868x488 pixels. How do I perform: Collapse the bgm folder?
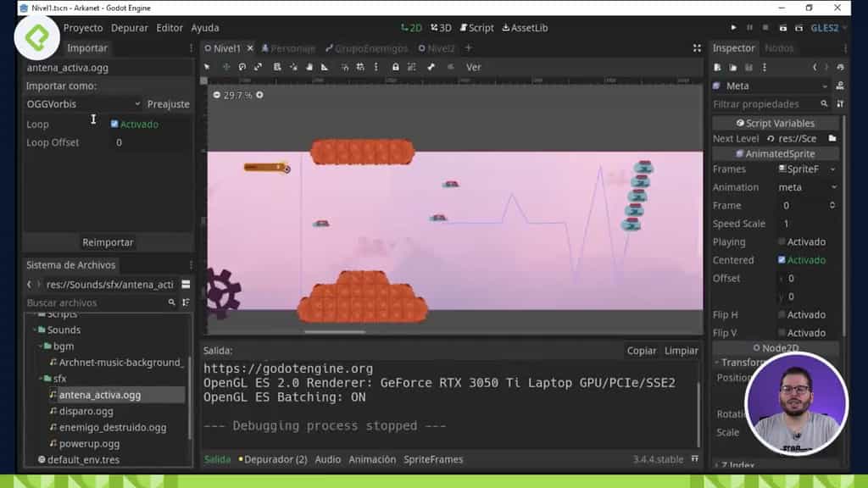tap(41, 347)
